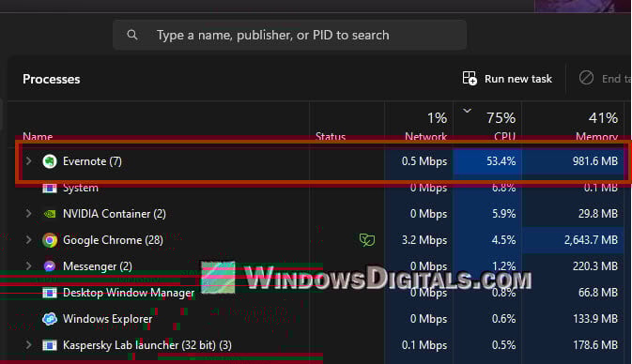Click Kaspersky CPU value 0.5%

point(504,345)
